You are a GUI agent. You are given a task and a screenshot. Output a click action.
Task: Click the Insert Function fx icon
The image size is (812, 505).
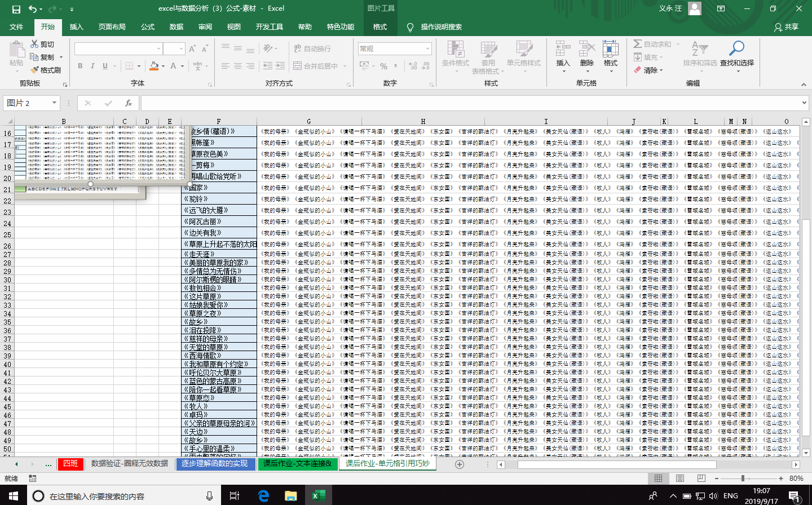click(x=129, y=103)
